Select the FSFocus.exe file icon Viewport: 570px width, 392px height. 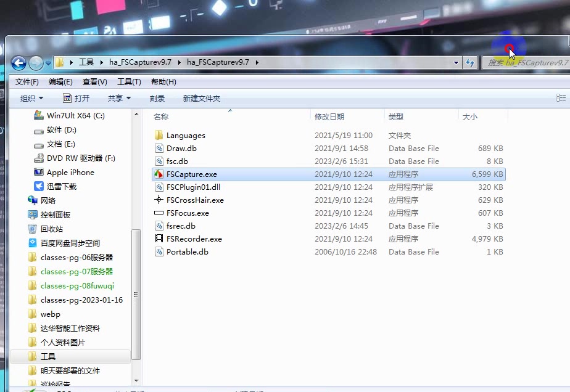coord(159,213)
